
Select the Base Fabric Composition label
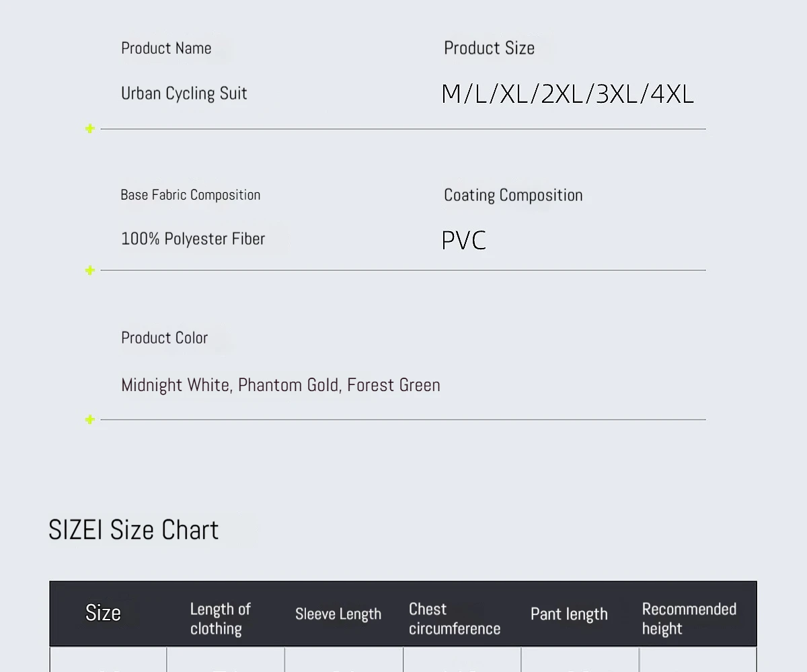tap(190, 195)
